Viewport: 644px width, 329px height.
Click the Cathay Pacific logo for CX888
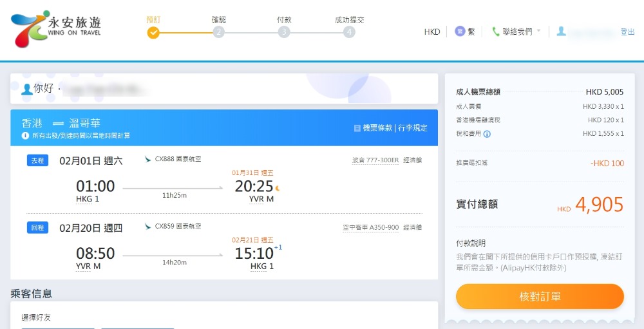149,159
